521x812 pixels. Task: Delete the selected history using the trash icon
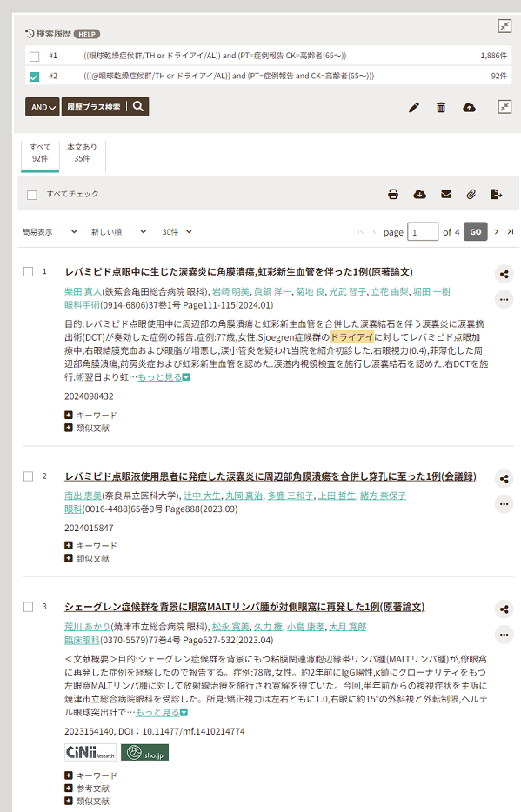pyautogui.click(x=441, y=108)
